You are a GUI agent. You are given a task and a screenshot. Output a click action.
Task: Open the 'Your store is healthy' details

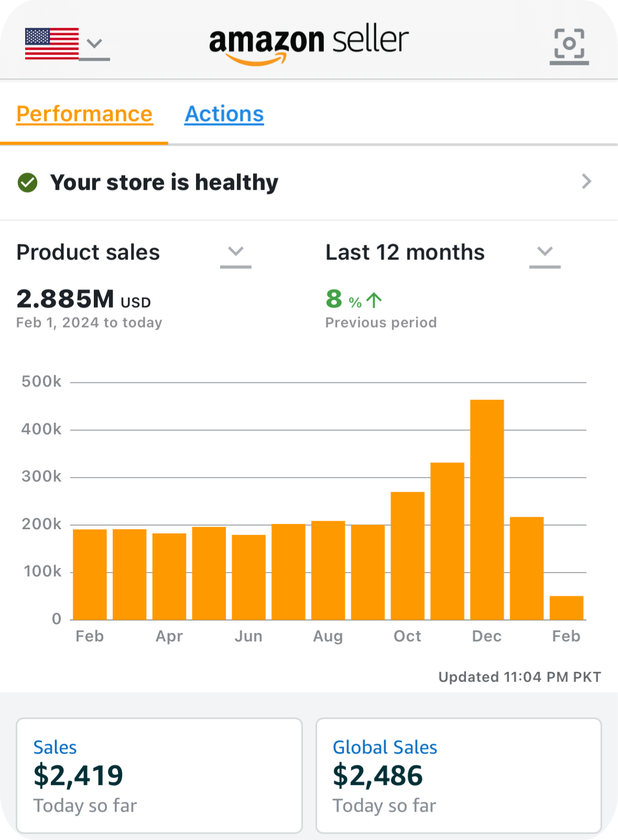pos(309,182)
